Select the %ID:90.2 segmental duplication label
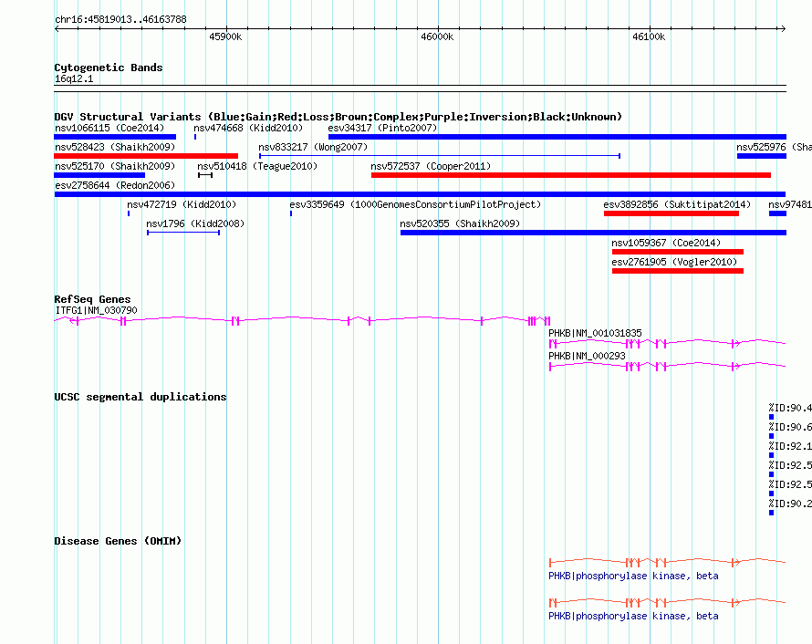812x644 pixels. click(790, 504)
